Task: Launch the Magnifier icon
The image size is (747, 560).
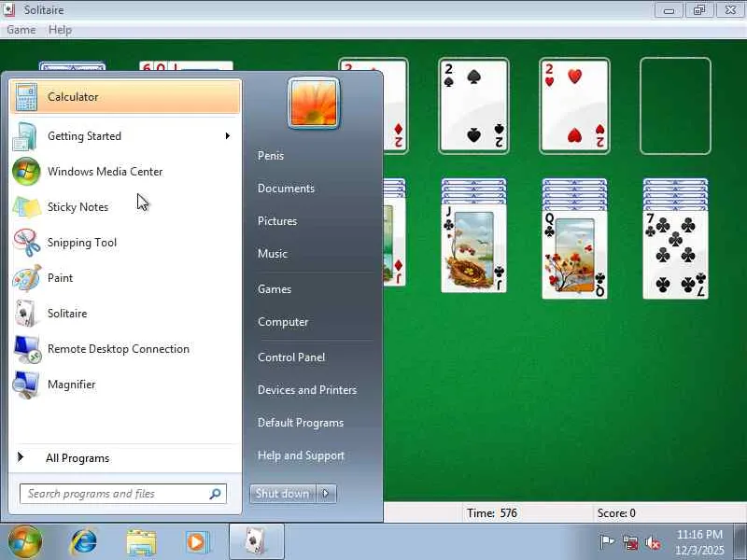Action: coord(26,385)
